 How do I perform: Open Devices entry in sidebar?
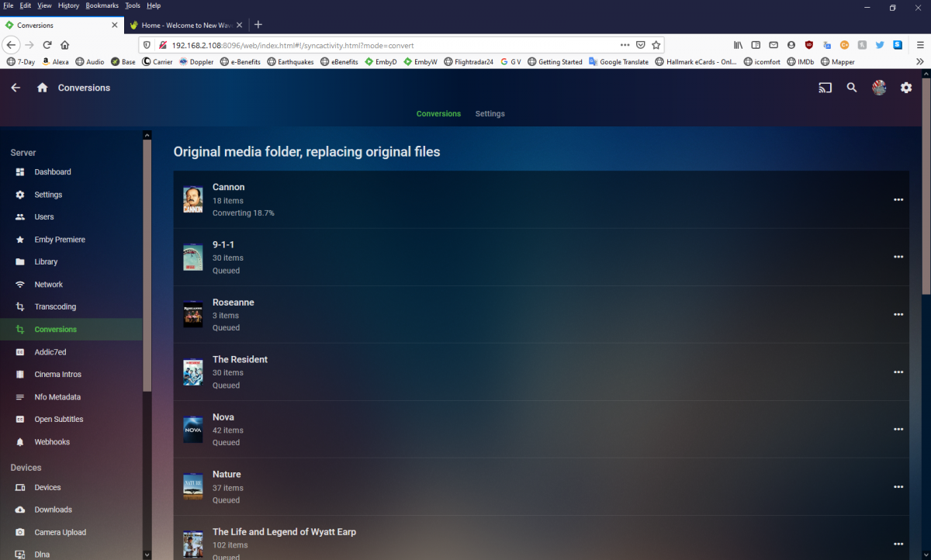71,488
